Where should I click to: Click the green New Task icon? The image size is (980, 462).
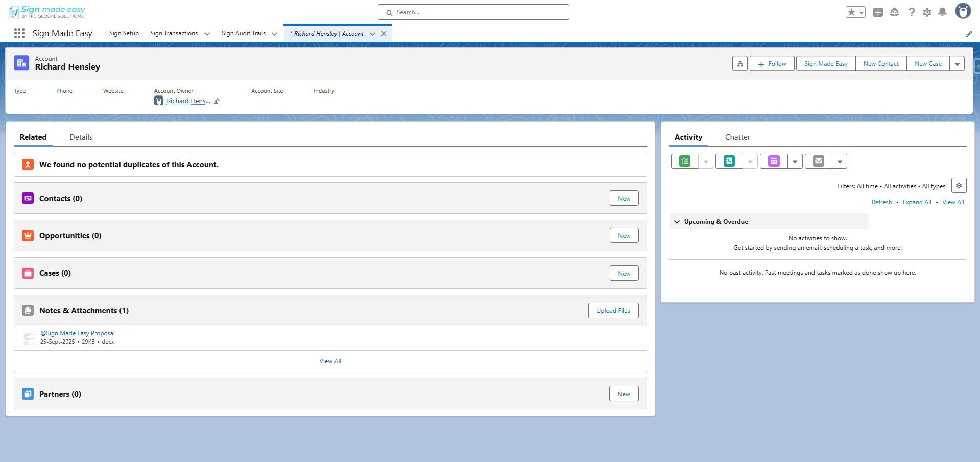pos(685,161)
